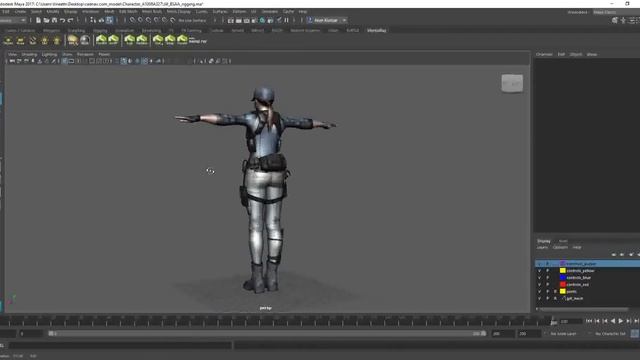Click the Save Scene icon
The image size is (640, 360).
(54, 20)
